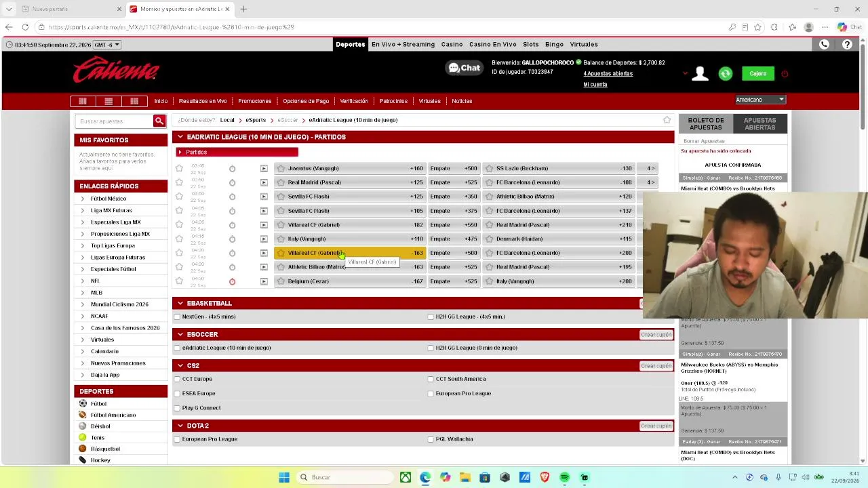868x488 pixels.
Task: Click the Buscar apuestas search field
Action: [115, 121]
